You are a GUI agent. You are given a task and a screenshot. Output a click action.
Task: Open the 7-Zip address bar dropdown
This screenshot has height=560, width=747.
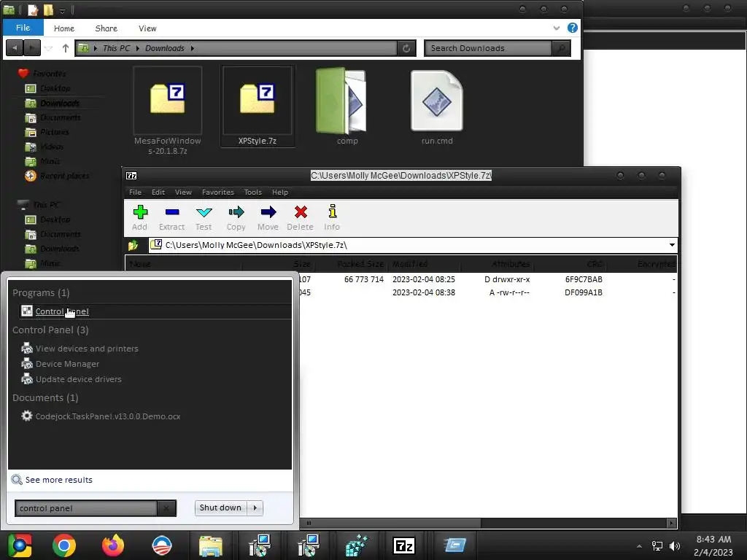[x=672, y=245]
